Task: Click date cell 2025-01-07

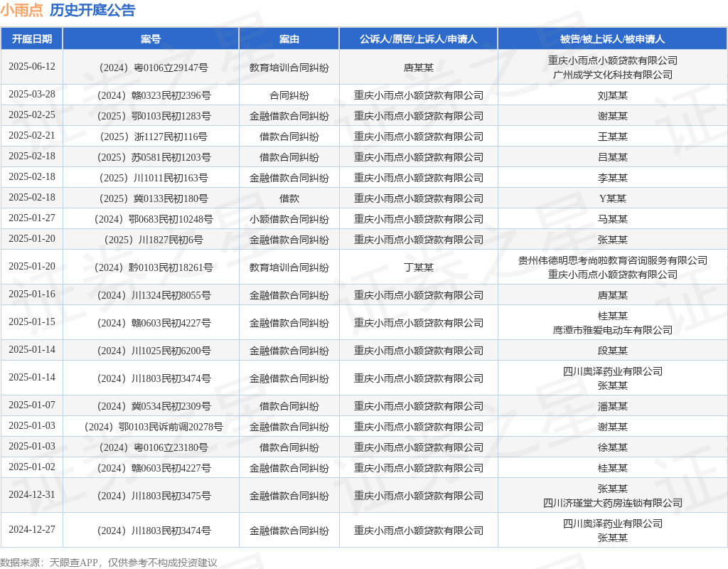Action: point(31,405)
